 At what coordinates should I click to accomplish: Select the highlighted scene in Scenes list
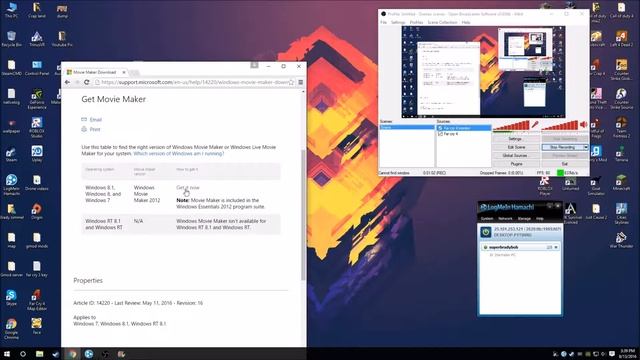[407, 128]
